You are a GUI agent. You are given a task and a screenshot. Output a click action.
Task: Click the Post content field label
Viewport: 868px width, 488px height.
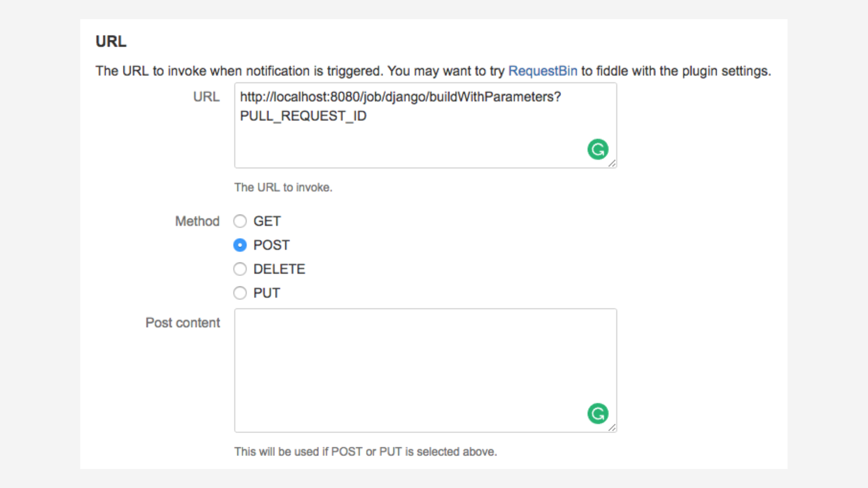(x=183, y=323)
